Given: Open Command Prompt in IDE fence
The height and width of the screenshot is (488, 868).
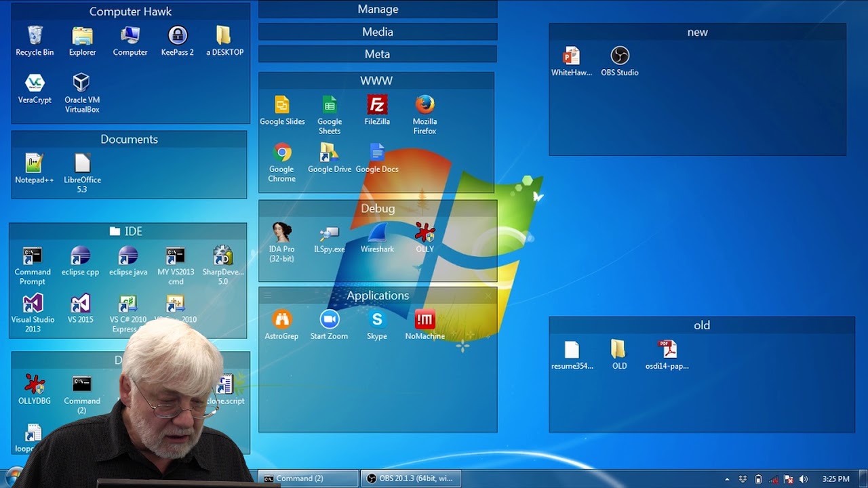Looking at the screenshot, I should click(x=33, y=265).
